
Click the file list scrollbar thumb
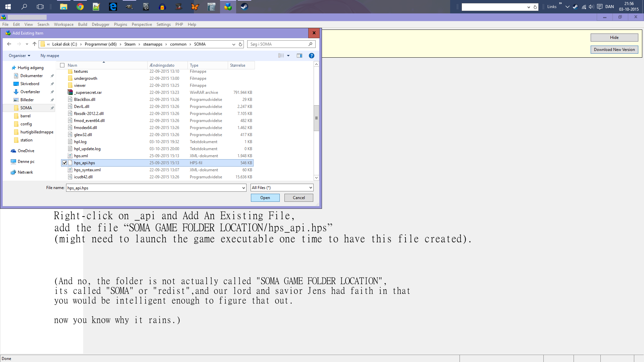point(316,118)
